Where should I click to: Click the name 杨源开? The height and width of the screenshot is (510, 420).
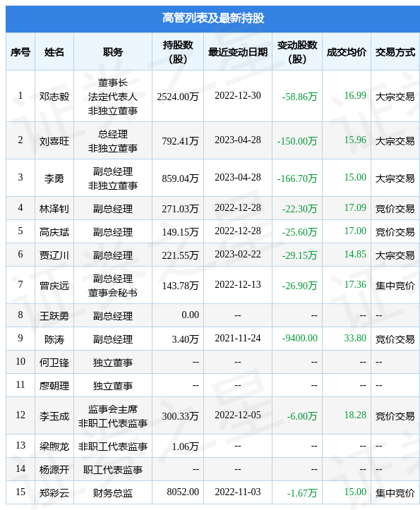pyautogui.click(x=54, y=470)
